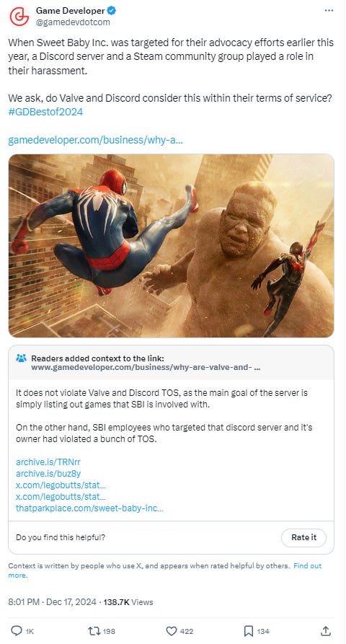346x644 pixels.
Task: Click the blue verified badge
Action: click(112, 11)
